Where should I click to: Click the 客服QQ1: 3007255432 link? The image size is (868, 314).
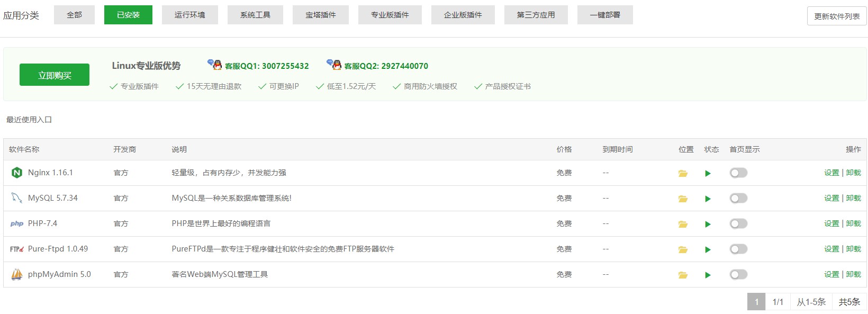(267, 66)
